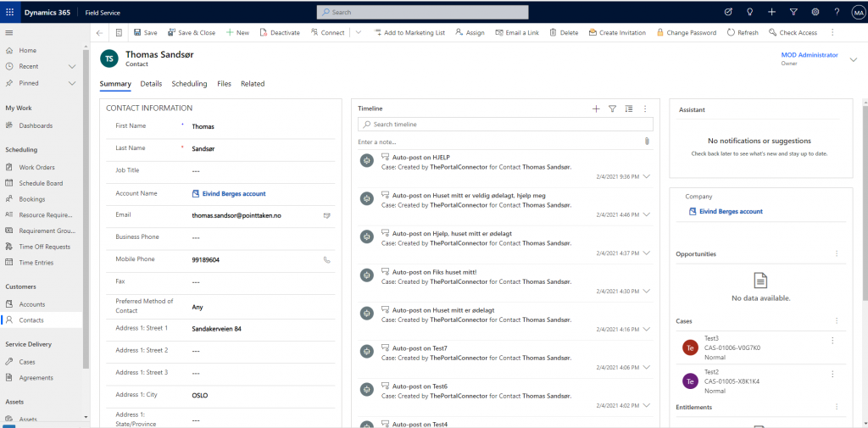The height and width of the screenshot is (428, 868).
Task: Open the Files tab
Action: click(x=224, y=84)
